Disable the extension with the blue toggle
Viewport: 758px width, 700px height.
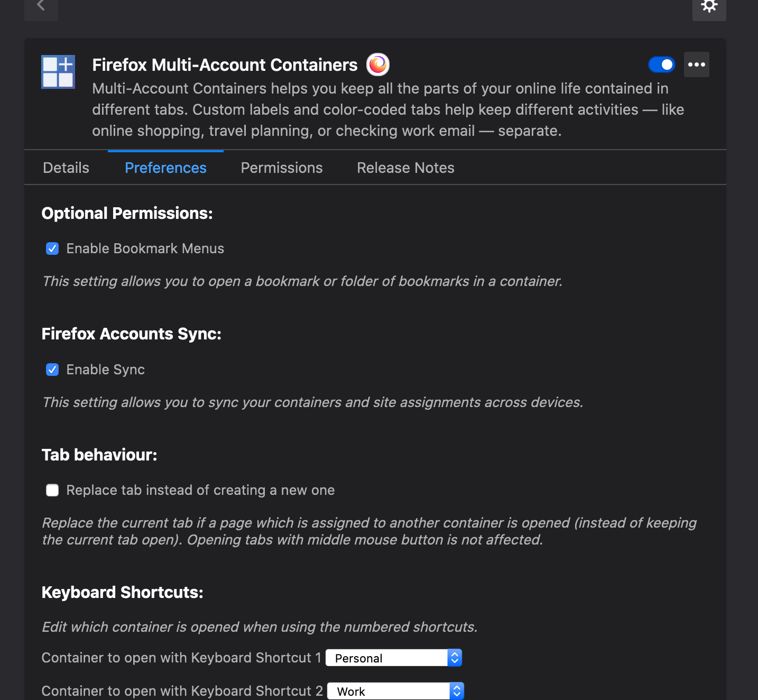pyautogui.click(x=661, y=64)
